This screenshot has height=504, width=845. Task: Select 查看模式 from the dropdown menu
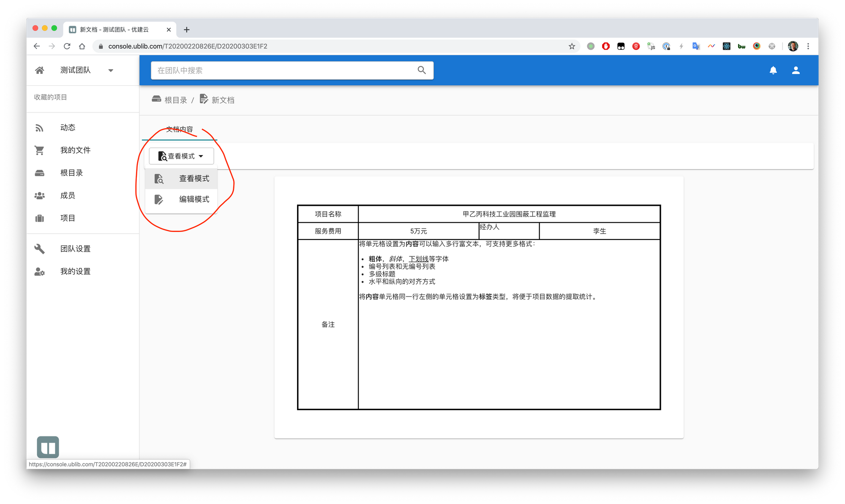[x=194, y=179]
